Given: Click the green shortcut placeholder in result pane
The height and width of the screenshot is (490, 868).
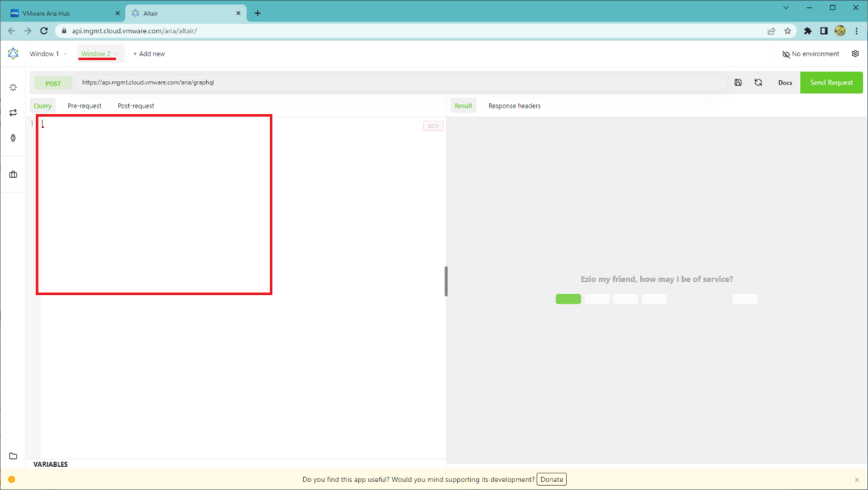Looking at the screenshot, I should click(x=568, y=299).
